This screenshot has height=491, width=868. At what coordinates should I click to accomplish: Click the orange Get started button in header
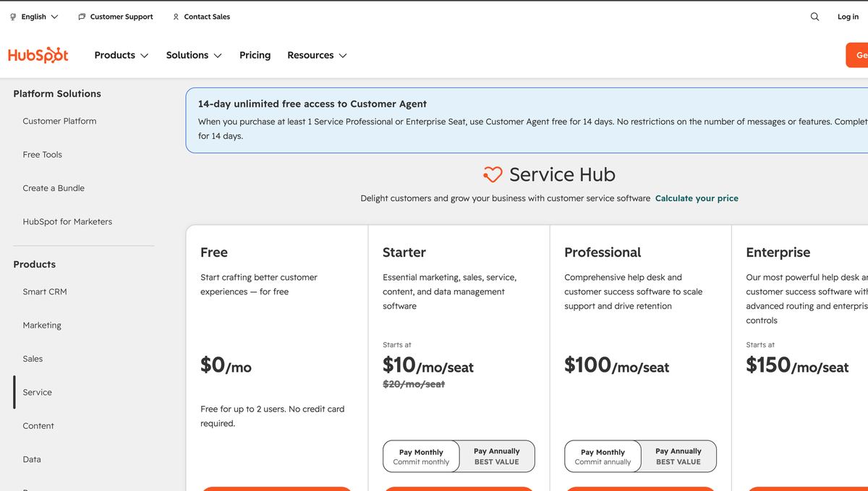(857, 55)
